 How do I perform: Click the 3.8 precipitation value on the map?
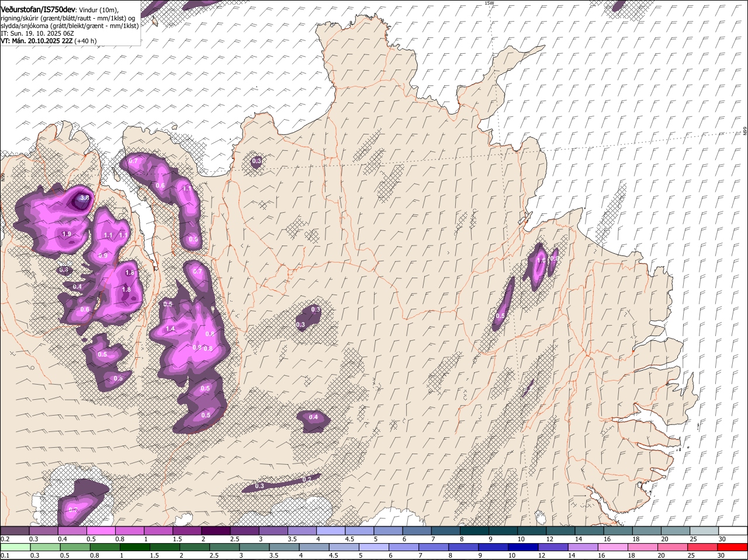pos(85,198)
